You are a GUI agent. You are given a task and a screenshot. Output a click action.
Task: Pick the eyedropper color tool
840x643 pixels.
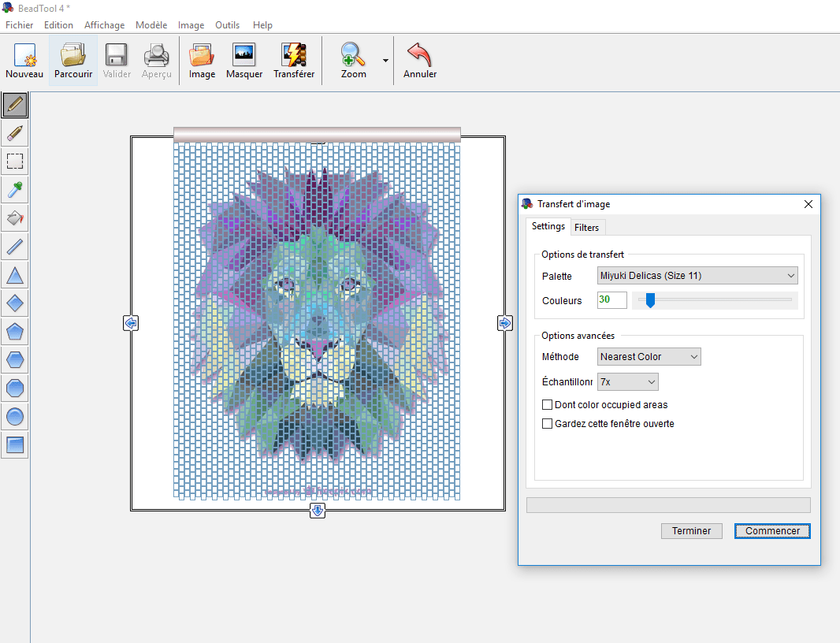point(15,189)
